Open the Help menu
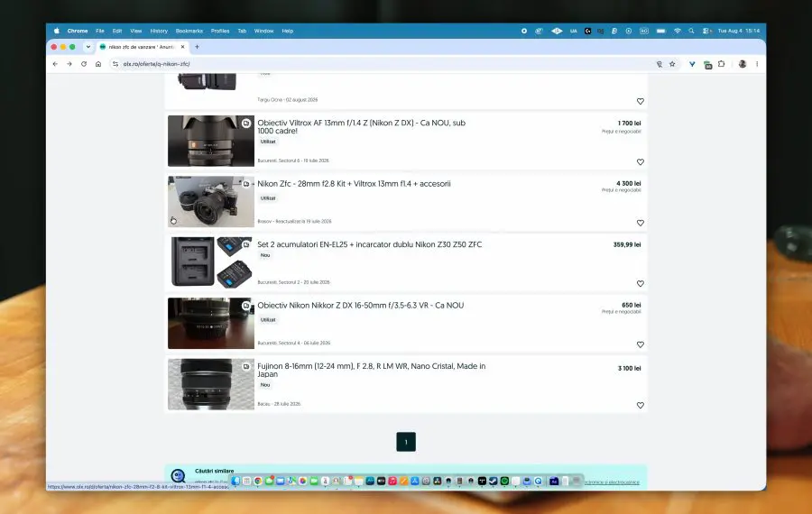812x514 pixels. [288, 31]
